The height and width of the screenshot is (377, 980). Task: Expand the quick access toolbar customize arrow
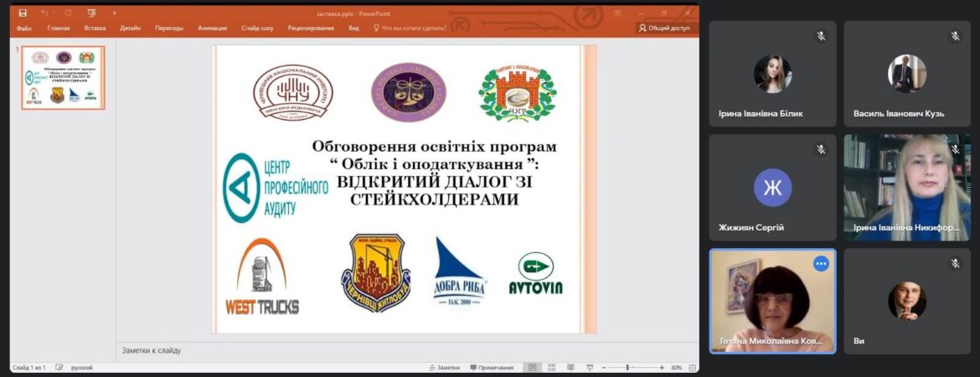click(x=115, y=13)
